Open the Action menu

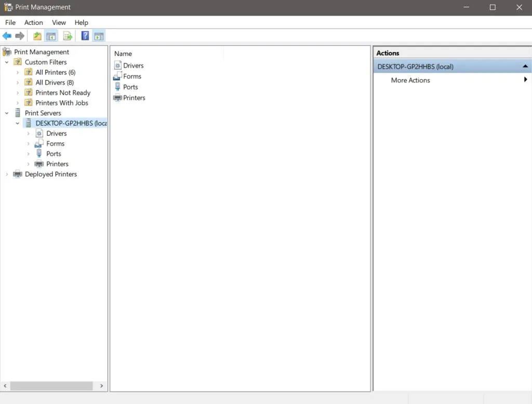[x=34, y=22]
